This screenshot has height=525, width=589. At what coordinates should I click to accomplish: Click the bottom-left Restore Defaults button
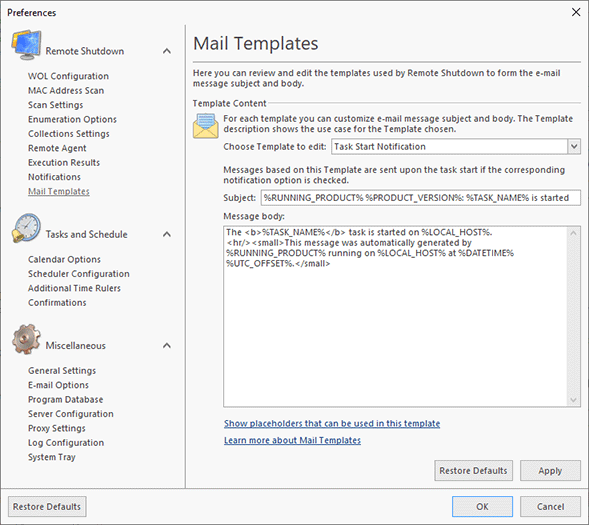point(47,507)
